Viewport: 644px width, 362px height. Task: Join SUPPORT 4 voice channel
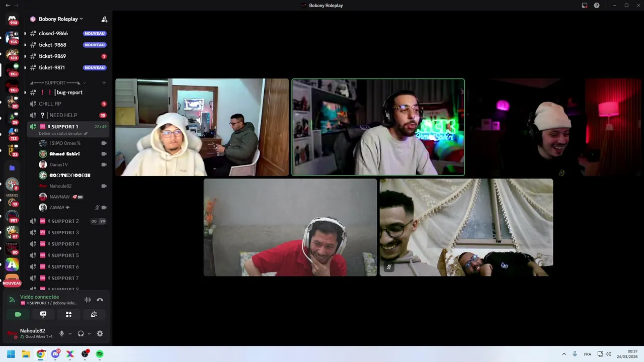point(68,244)
